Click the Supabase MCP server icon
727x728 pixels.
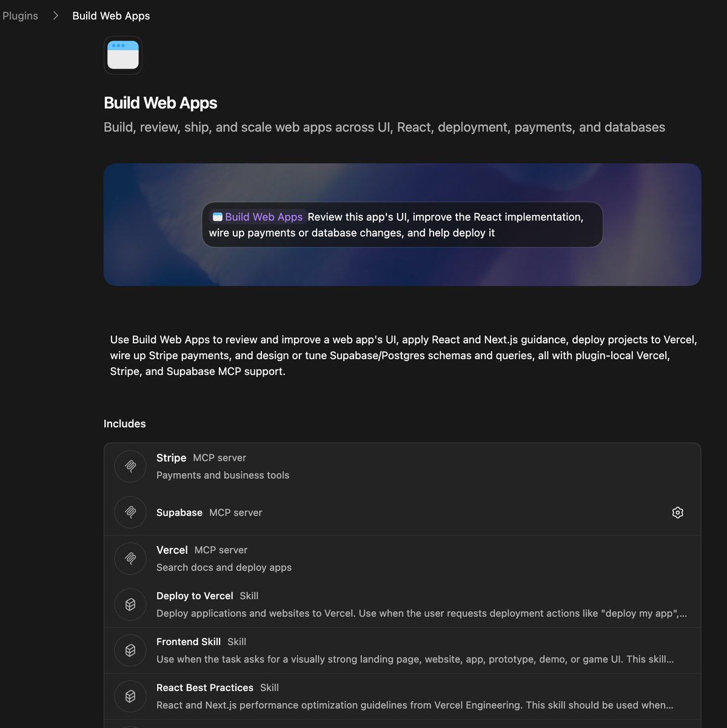(x=130, y=513)
